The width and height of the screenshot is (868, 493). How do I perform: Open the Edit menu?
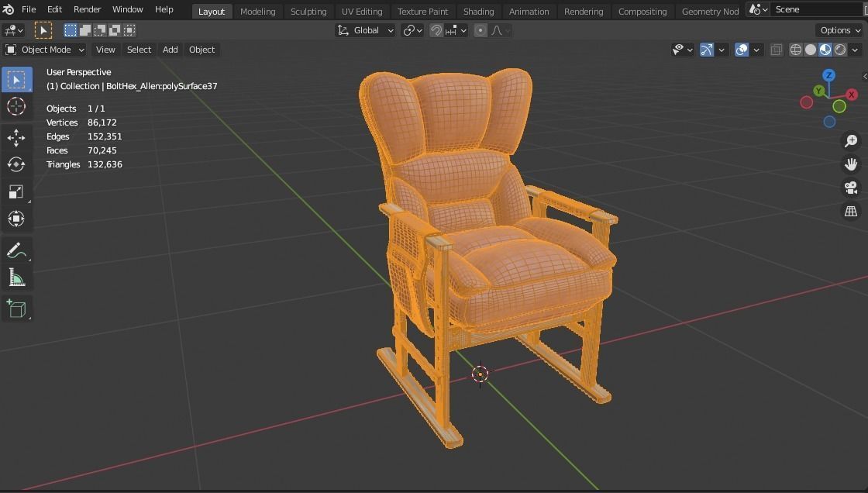[54, 9]
